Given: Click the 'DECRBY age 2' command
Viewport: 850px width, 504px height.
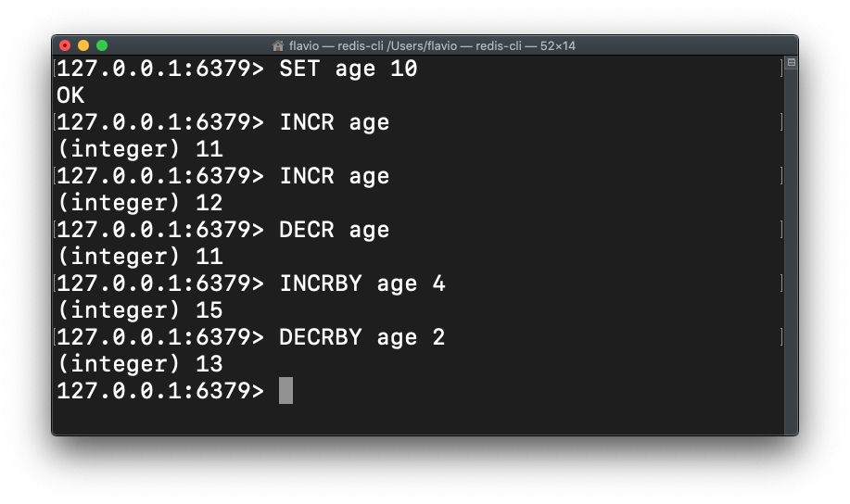Looking at the screenshot, I should coord(362,337).
